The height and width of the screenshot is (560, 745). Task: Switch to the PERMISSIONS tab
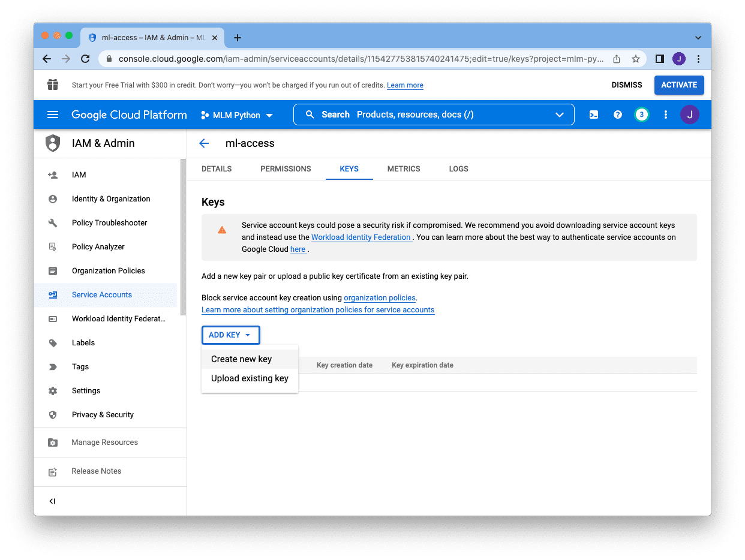click(286, 169)
